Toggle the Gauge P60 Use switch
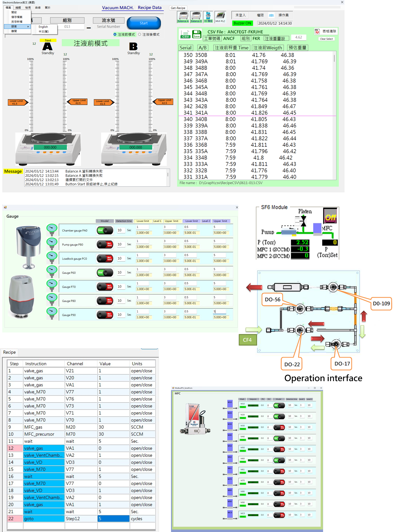The width and height of the screenshot is (396, 532). coord(105,273)
